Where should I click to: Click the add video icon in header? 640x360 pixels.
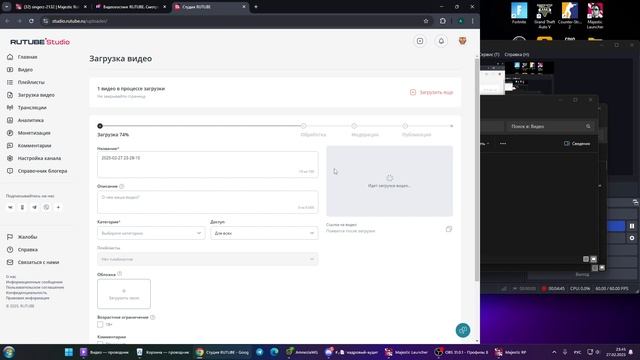click(420, 41)
